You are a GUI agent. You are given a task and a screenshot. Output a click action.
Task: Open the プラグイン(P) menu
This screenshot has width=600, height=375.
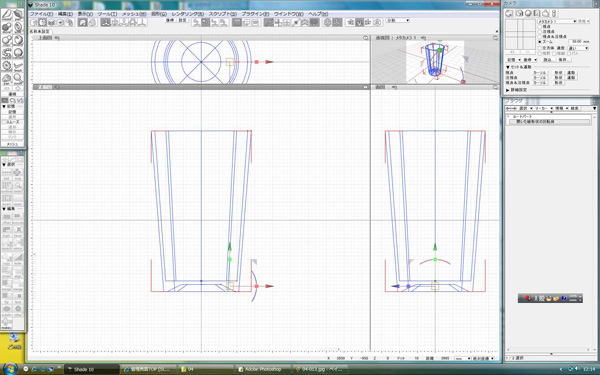click(x=255, y=14)
